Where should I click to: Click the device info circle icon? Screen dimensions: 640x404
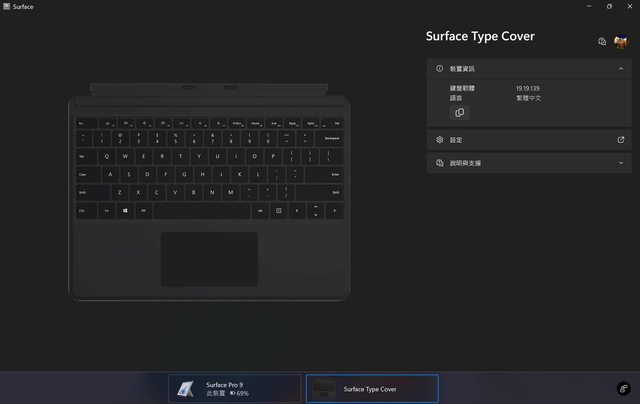[439, 69]
